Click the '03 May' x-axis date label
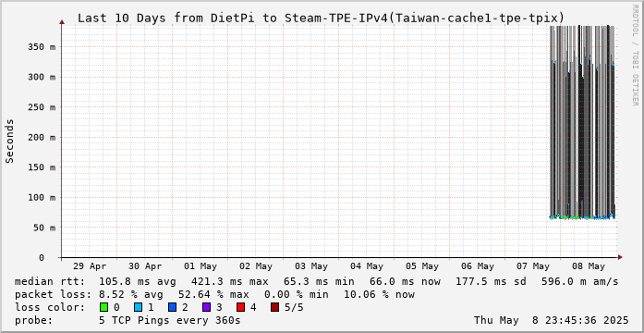The image size is (644, 333). [311, 266]
